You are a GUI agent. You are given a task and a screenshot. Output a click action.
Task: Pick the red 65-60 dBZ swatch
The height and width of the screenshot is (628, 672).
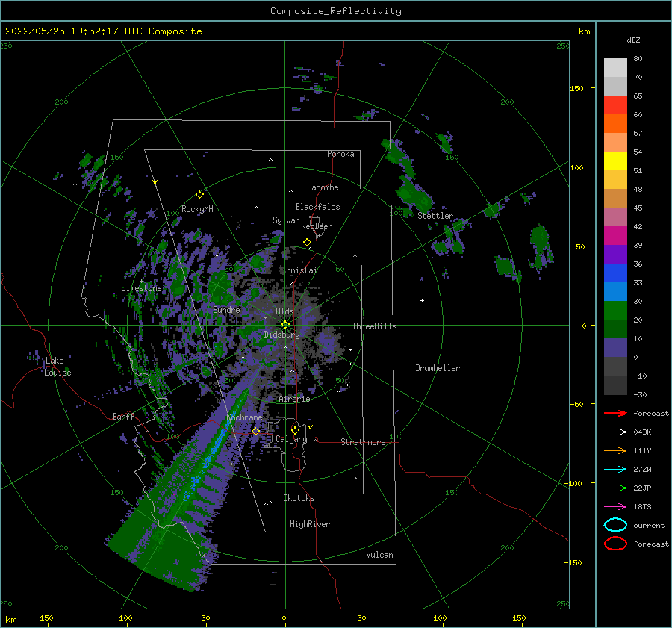click(x=615, y=105)
